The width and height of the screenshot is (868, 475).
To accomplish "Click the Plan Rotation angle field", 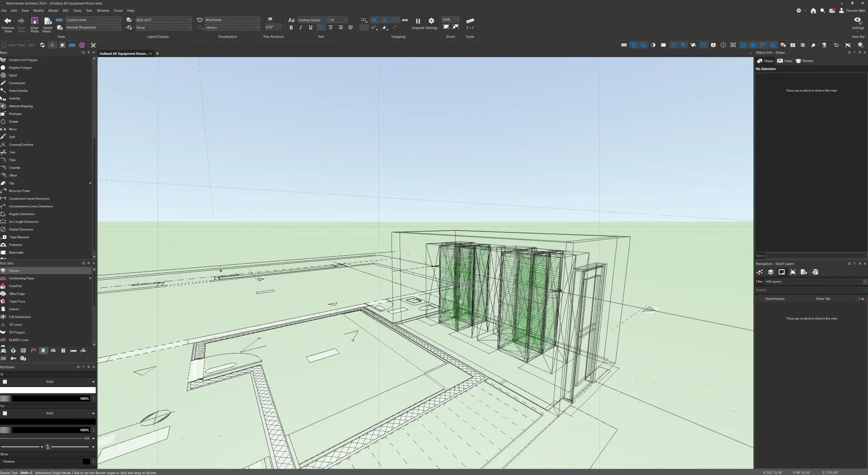I will pyautogui.click(x=273, y=27).
